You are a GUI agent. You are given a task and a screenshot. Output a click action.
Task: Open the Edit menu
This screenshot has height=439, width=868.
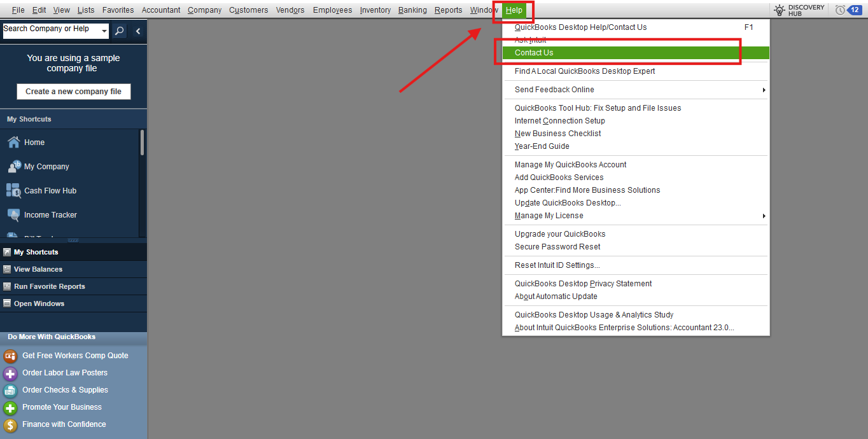(39, 10)
